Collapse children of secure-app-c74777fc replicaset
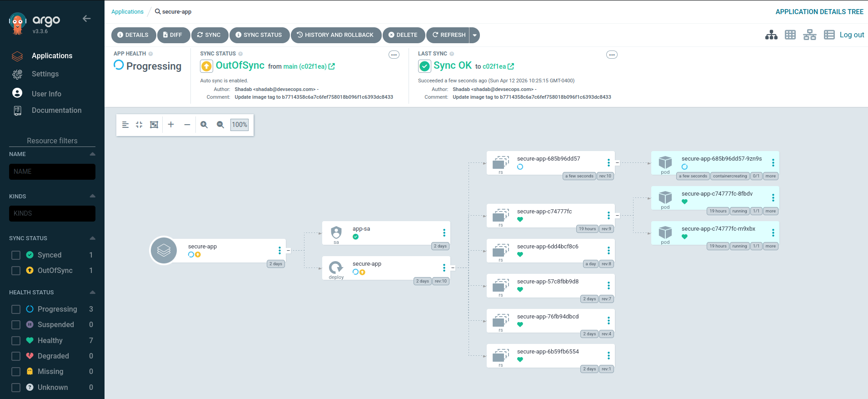 tap(617, 215)
